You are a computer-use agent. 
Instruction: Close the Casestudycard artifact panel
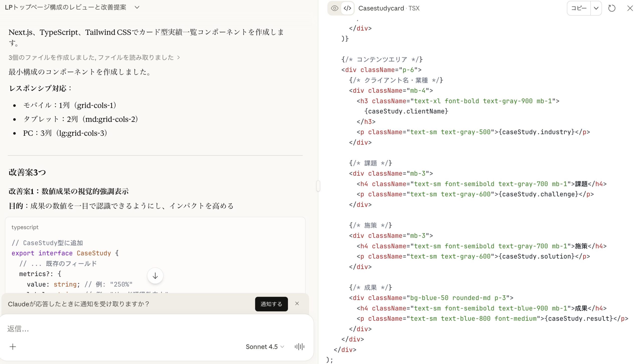630,8
